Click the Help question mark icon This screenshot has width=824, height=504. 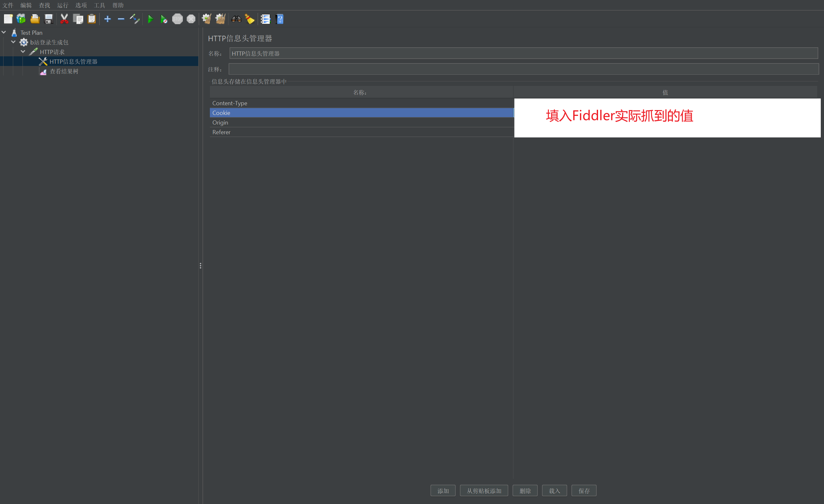pyautogui.click(x=280, y=19)
